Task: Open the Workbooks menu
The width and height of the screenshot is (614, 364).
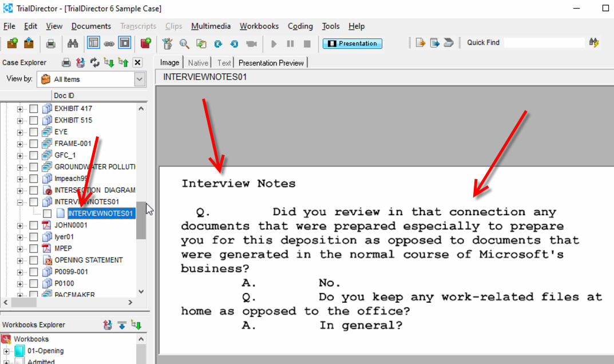Action: click(x=259, y=26)
